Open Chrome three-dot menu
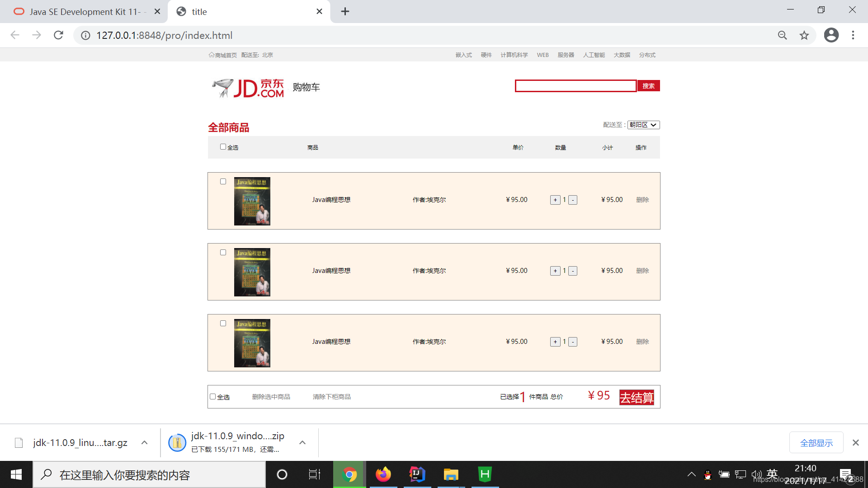Screen dimensions: 868x488 pyautogui.click(x=853, y=35)
